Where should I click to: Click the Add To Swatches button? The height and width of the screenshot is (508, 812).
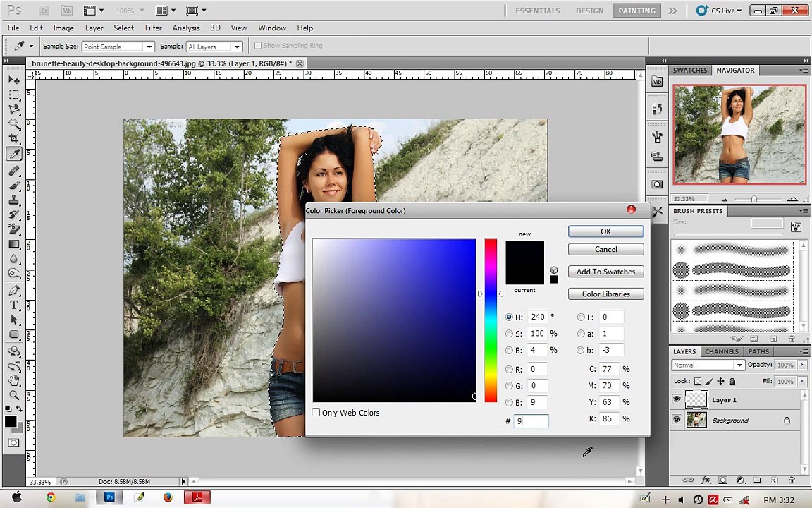coord(605,272)
